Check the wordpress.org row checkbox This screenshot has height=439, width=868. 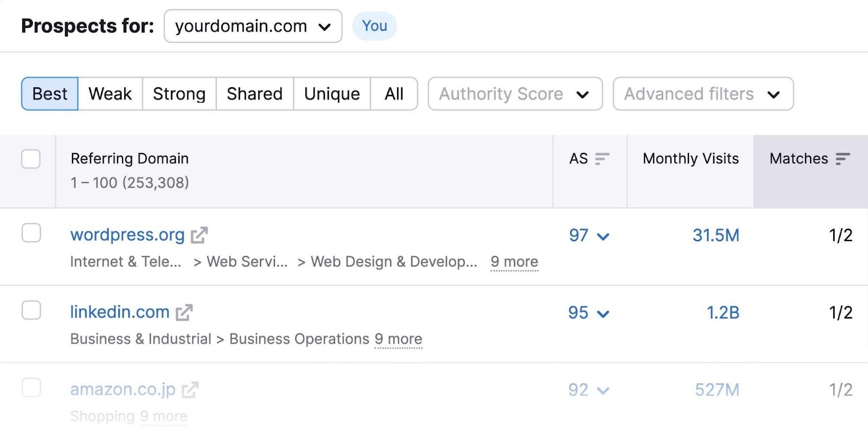[31, 233]
